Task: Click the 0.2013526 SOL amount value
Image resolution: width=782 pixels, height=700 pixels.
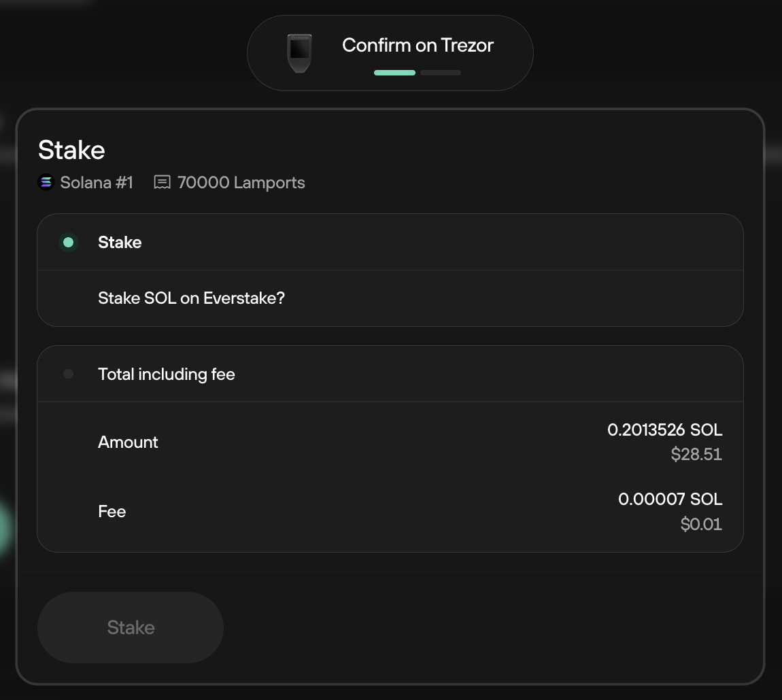Action: [664, 430]
